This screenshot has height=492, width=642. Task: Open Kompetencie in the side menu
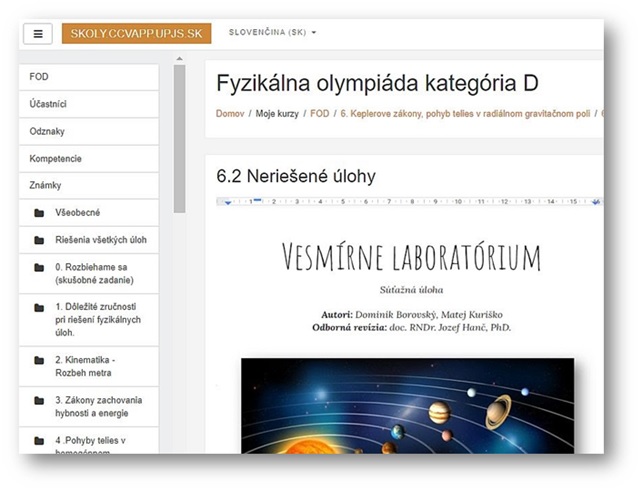point(88,158)
